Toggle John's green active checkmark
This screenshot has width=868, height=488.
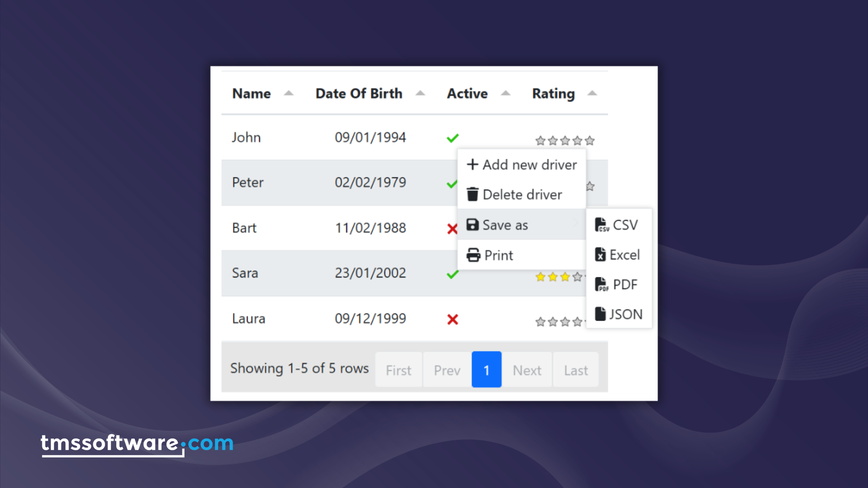click(452, 138)
